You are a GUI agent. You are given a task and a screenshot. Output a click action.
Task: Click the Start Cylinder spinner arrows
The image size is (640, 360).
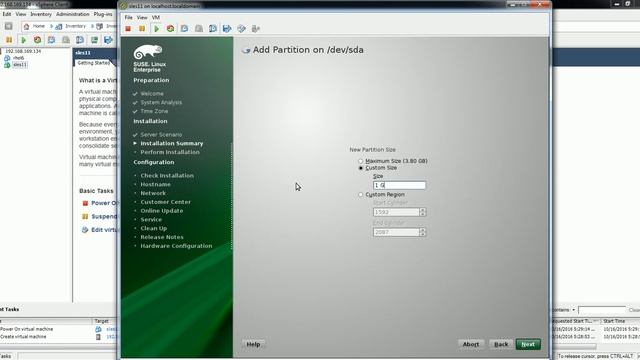[422, 212]
